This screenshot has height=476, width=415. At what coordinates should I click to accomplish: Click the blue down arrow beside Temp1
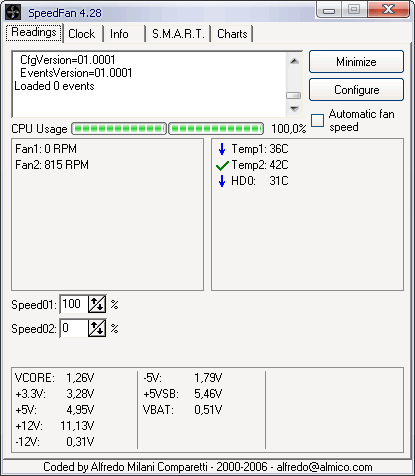(222, 149)
